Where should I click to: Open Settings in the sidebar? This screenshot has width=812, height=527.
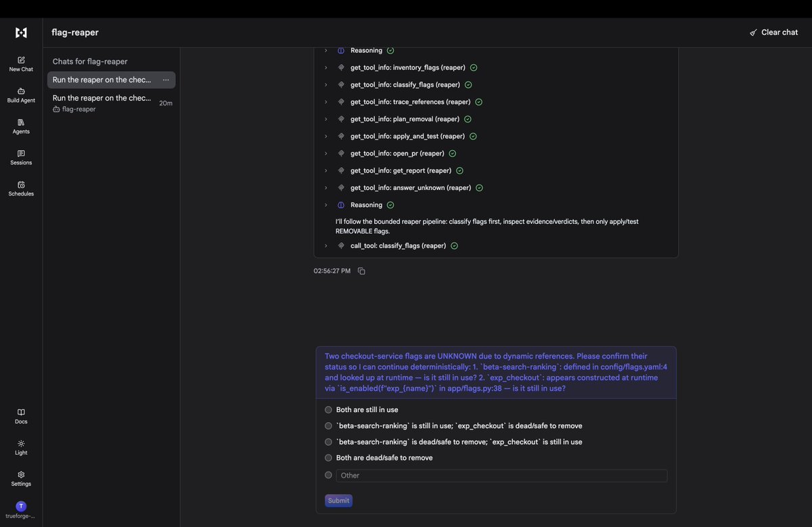pos(21,478)
